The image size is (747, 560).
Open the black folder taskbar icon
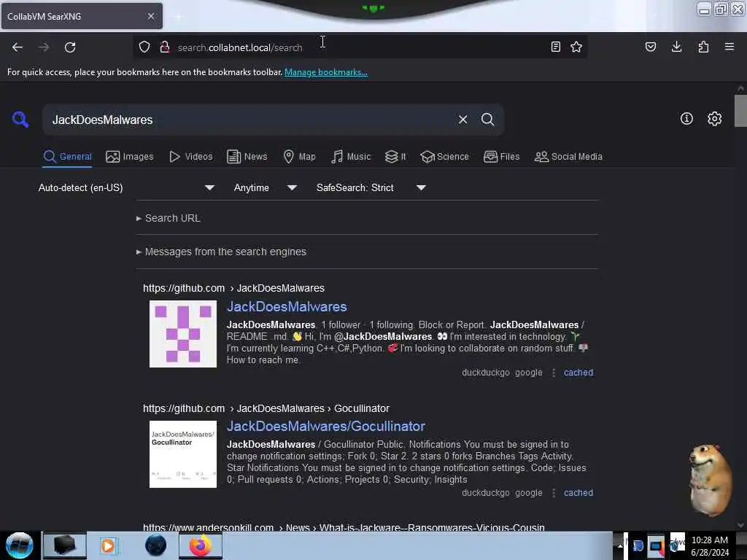coord(65,545)
